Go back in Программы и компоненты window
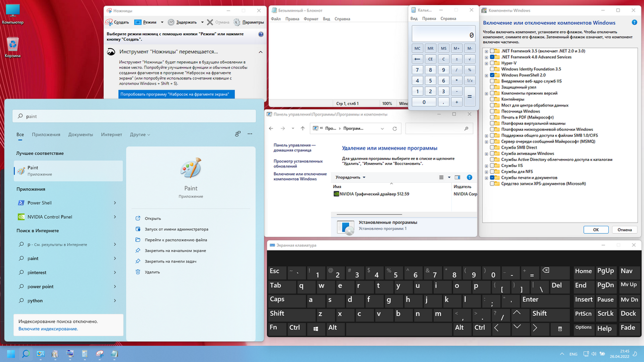Screen dimensions: 644x362 click(271, 129)
